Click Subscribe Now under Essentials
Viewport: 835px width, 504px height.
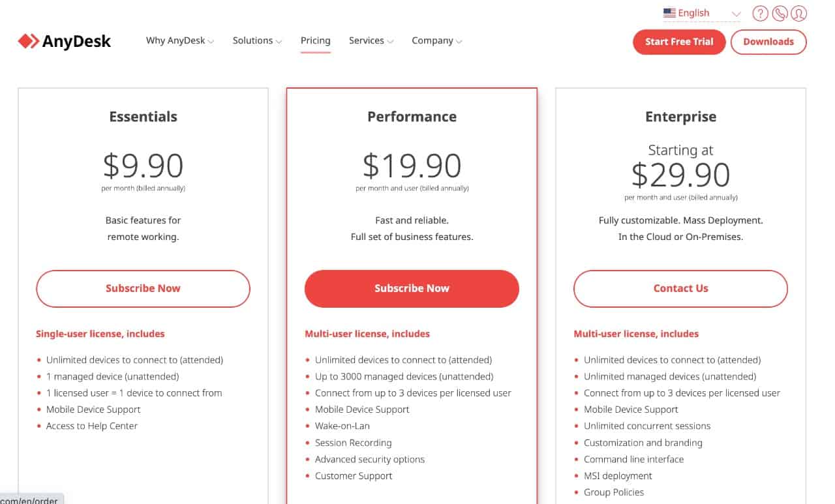point(143,288)
